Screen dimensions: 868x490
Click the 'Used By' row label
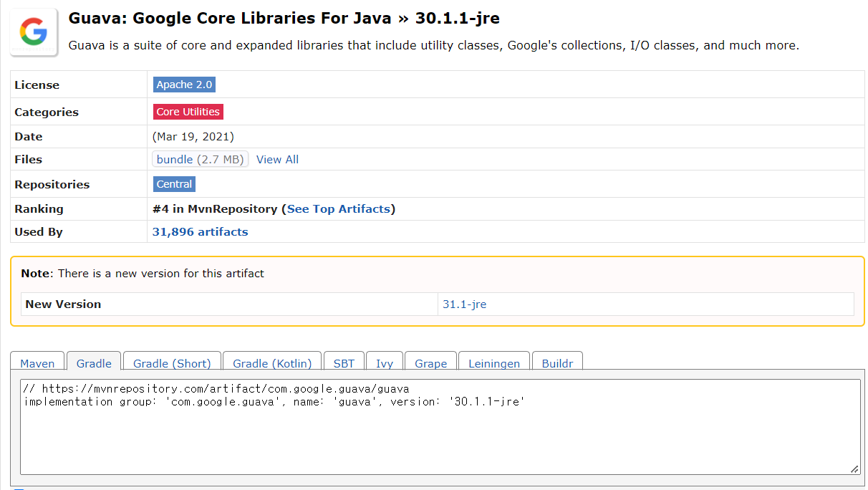tap(39, 232)
